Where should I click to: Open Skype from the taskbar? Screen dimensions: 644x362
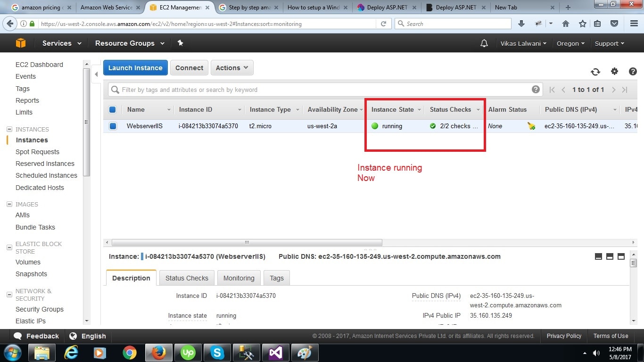pos(217,353)
